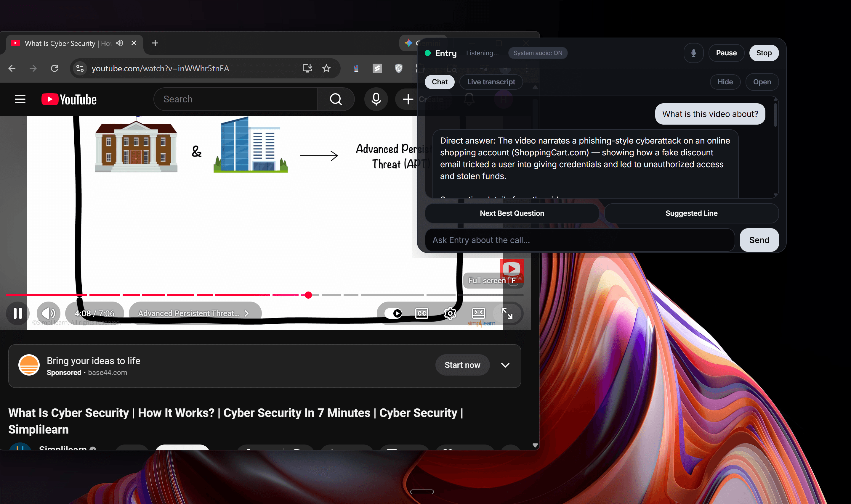Bookmark this page with star icon
This screenshot has width=851, height=504.
(326, 68)
